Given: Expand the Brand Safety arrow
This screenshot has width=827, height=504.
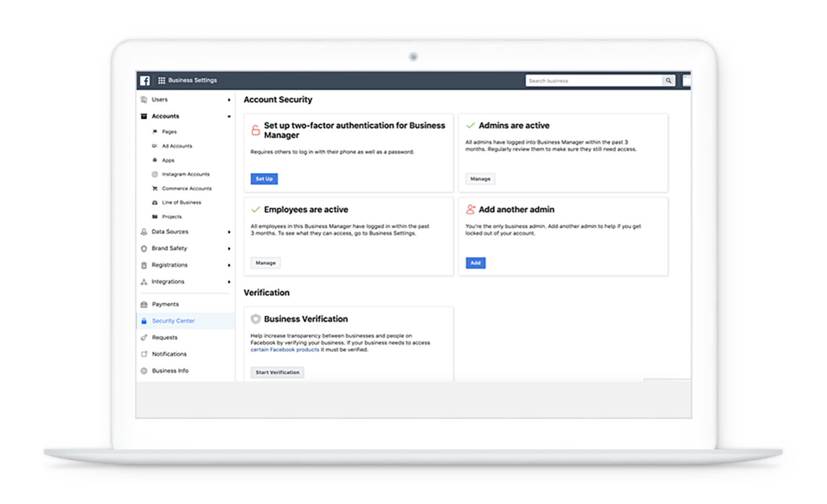Looking at the screenshot, I should (229, 249).
